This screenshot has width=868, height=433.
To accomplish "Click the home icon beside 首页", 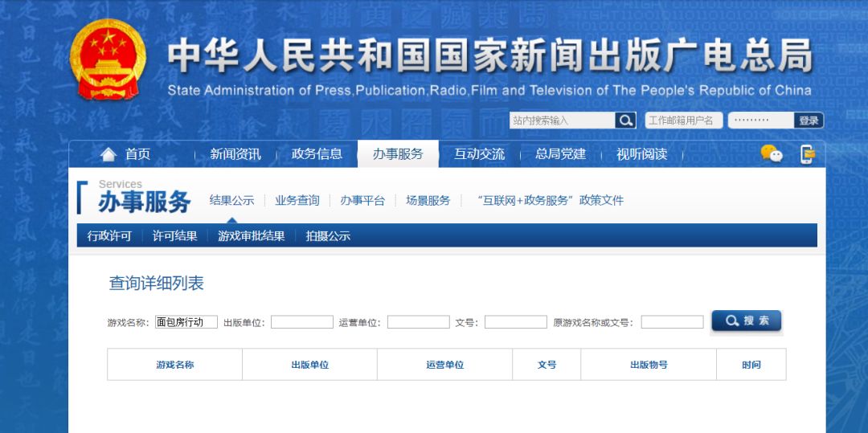I will [108, 154].
